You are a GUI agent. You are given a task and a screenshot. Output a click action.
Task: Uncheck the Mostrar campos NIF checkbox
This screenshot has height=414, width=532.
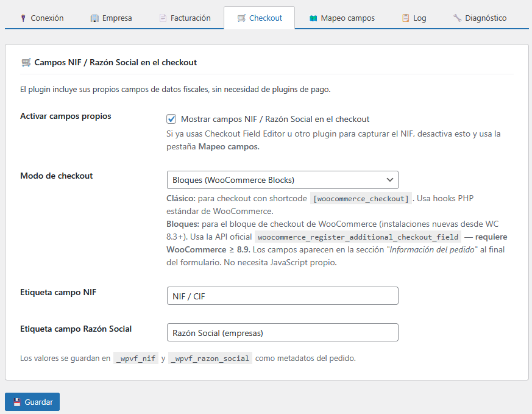171,120
